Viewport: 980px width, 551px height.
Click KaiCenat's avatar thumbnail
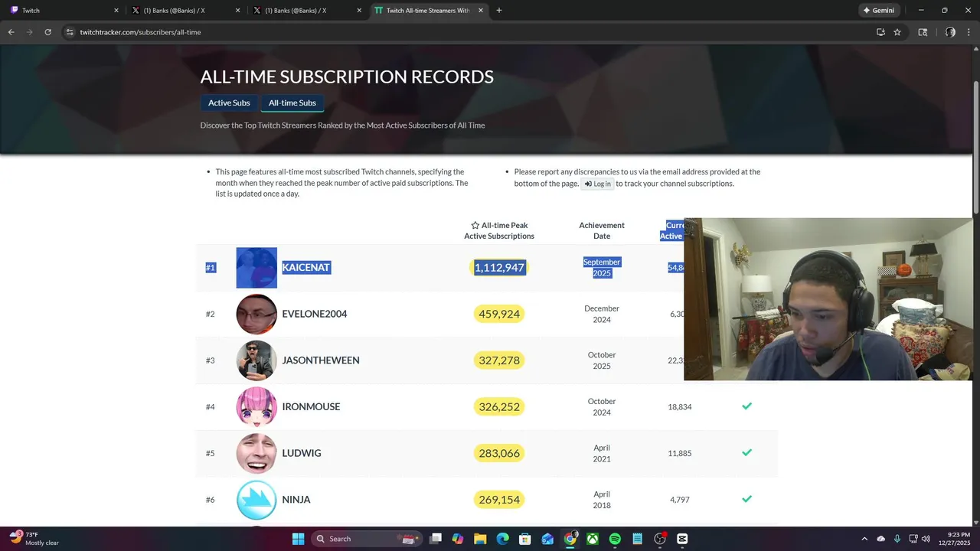[x=256, y=268]
